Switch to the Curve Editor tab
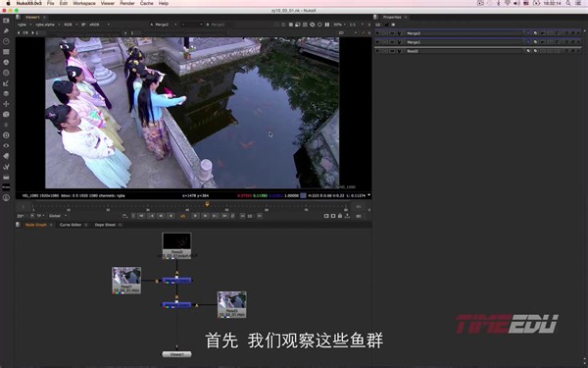The image size is (588, 368). pyautogui.click(x=71, y=225)
